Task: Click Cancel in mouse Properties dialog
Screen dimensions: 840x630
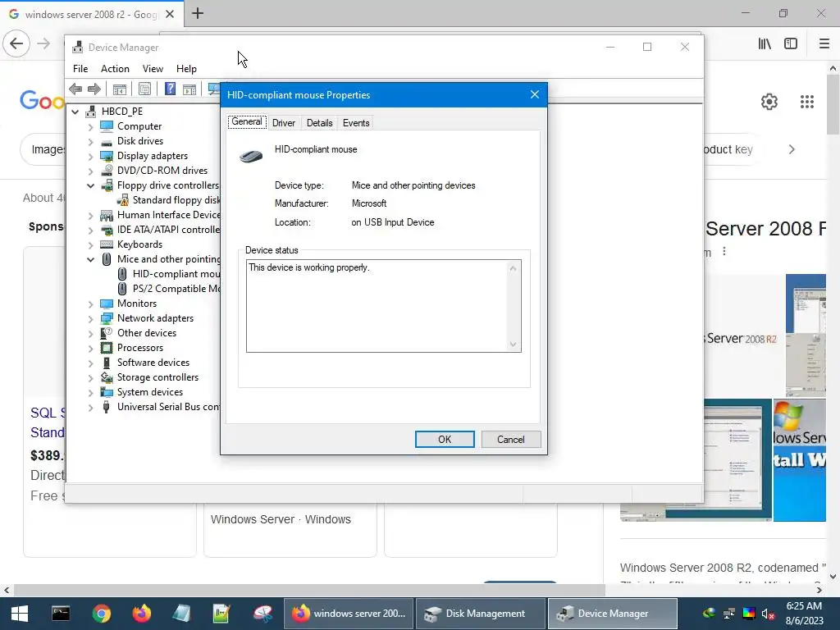Action: (510, 440)
